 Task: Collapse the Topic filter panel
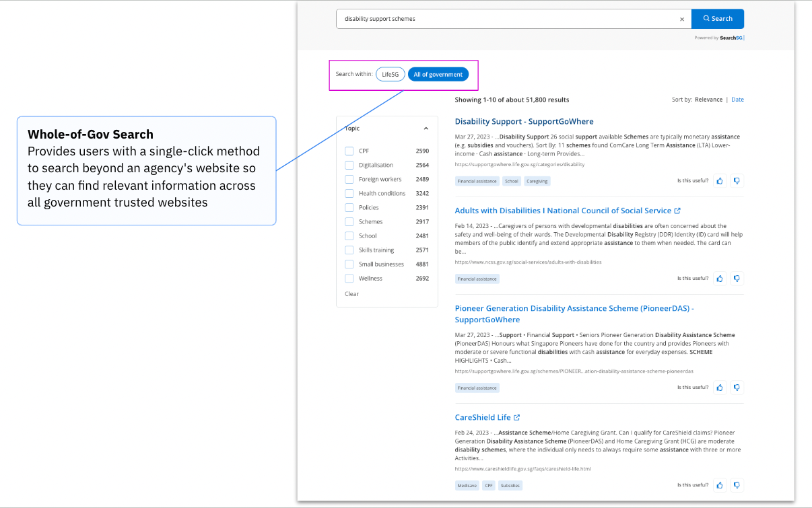[426, 128]
